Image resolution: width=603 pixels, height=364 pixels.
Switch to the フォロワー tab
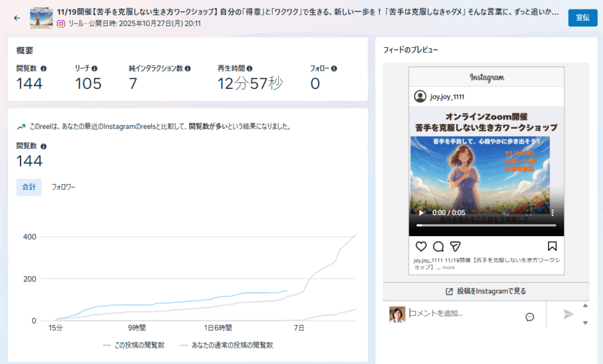pos(63,187)
